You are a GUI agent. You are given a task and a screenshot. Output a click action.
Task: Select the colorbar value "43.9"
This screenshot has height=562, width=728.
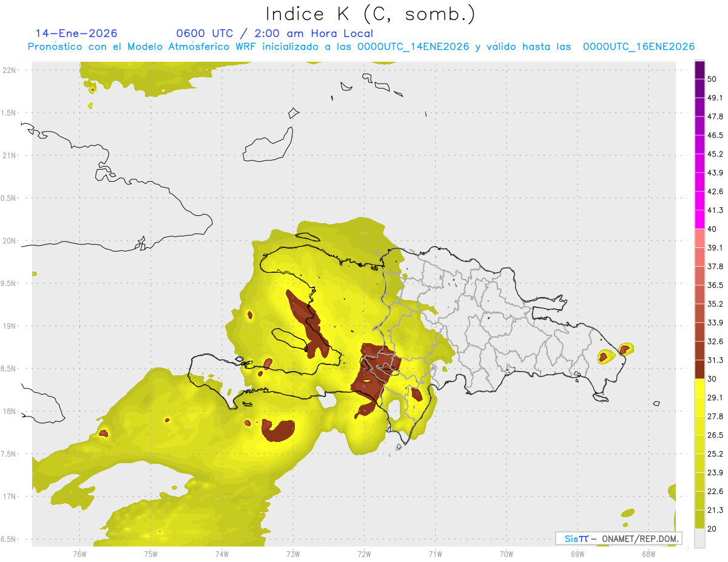(715, 173)
